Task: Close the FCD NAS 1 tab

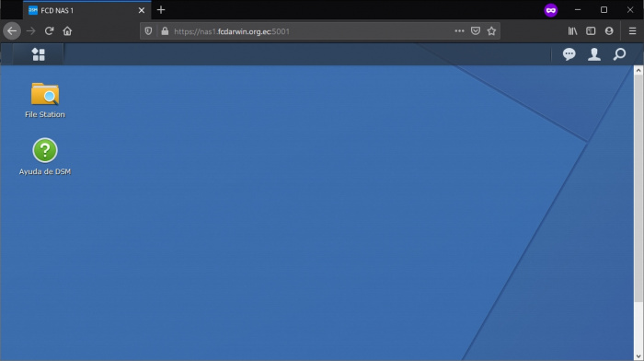Action: [x=142, y=10]
